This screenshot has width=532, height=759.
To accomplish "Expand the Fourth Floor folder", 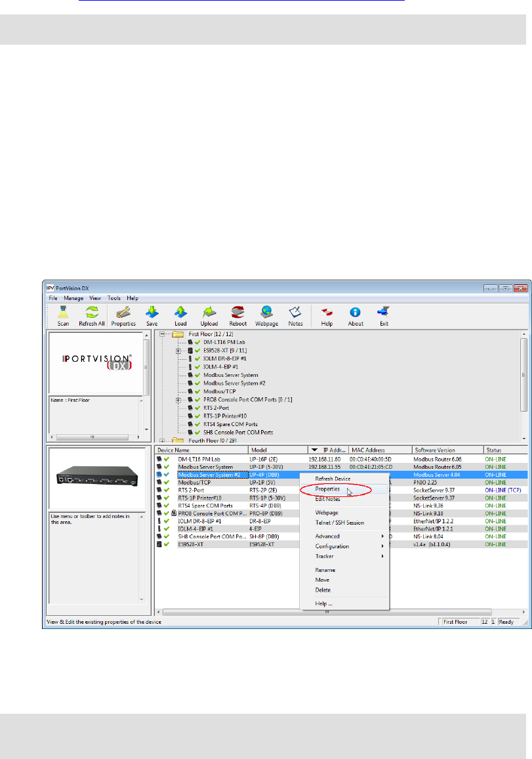I will point(163,441).
